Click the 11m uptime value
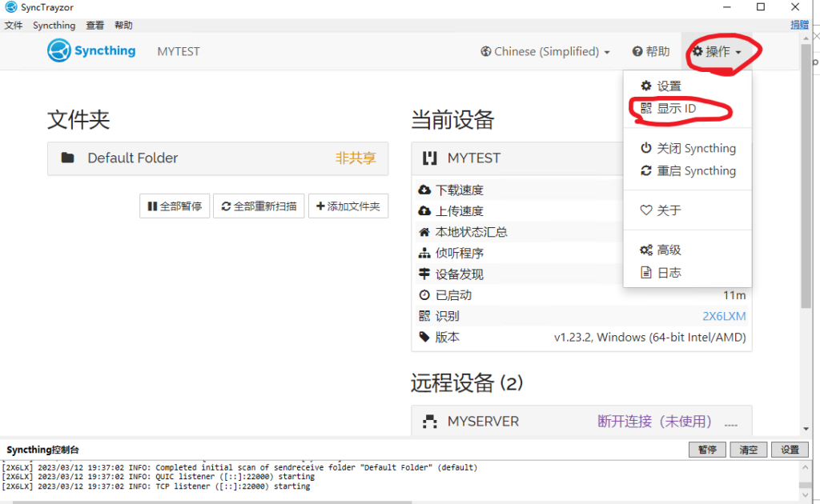 (734, 295)
